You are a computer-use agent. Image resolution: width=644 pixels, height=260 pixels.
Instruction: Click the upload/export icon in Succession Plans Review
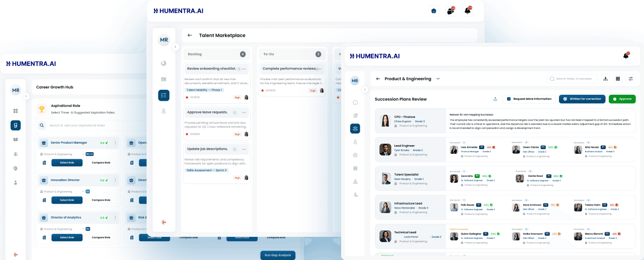click(x=495, y=99)
